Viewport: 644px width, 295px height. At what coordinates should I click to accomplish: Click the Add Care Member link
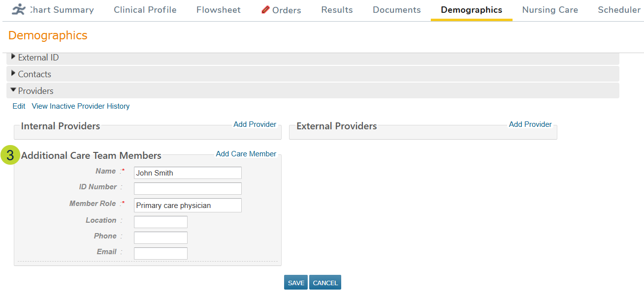[246, 154]
